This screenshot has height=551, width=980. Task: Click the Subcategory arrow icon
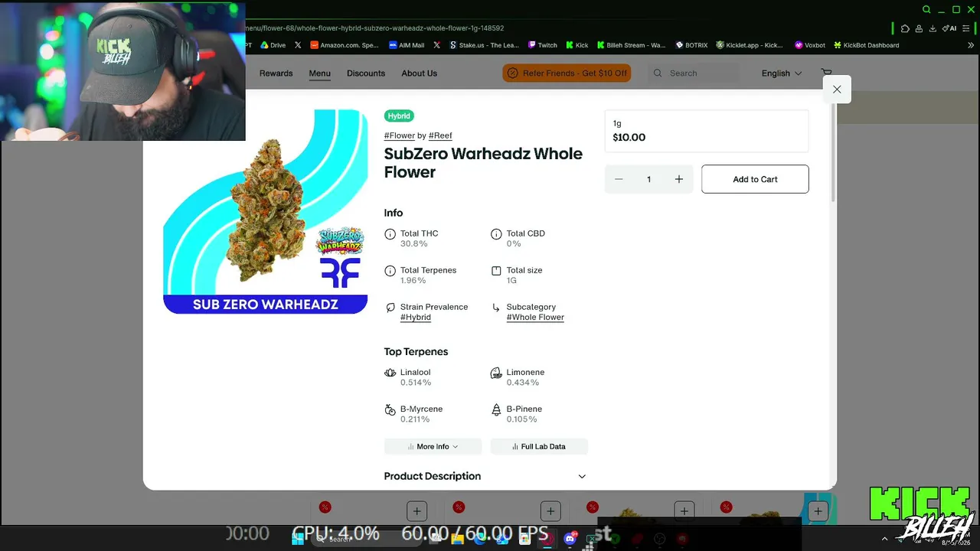[x=496, y=308]
